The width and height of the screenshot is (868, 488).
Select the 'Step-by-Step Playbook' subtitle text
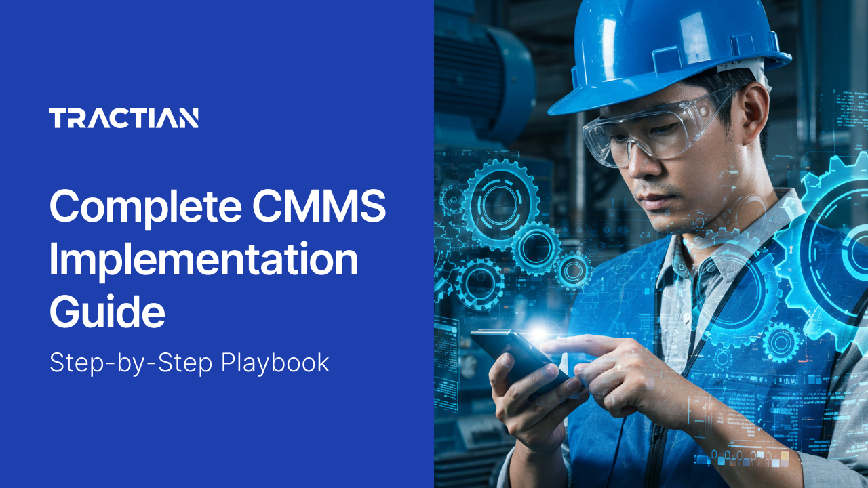(x=189, y=364)
